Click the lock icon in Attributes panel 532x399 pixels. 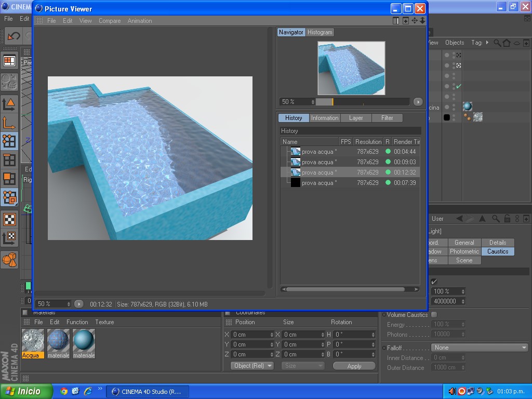tap(507, 219)
